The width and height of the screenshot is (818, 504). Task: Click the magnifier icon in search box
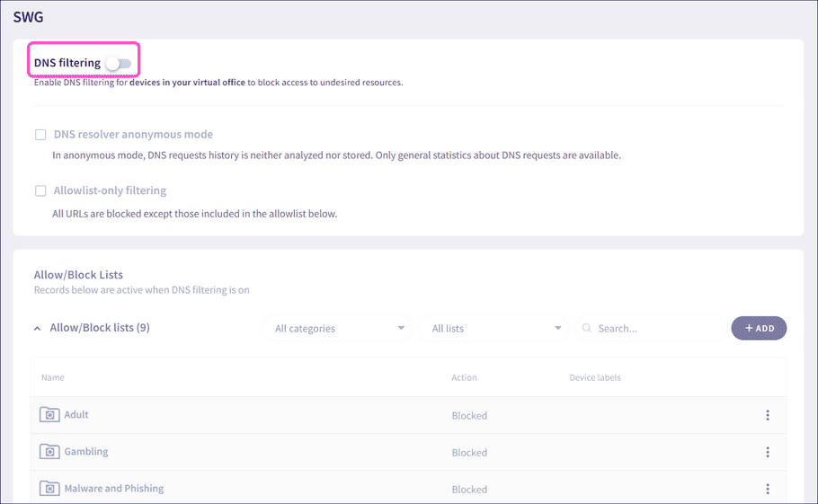[x=587, y=328]
